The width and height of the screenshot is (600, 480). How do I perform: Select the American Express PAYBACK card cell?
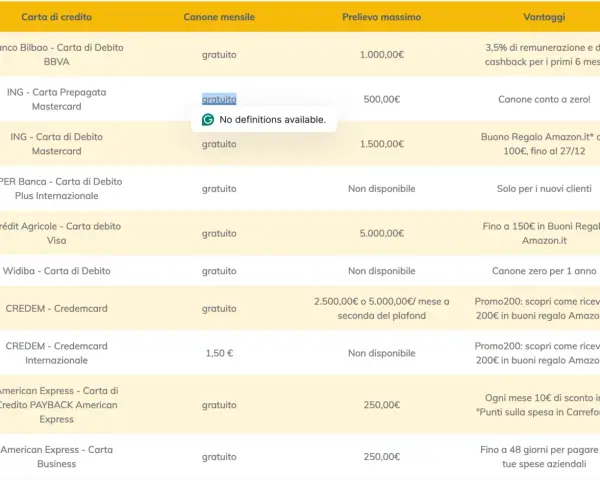59,405
